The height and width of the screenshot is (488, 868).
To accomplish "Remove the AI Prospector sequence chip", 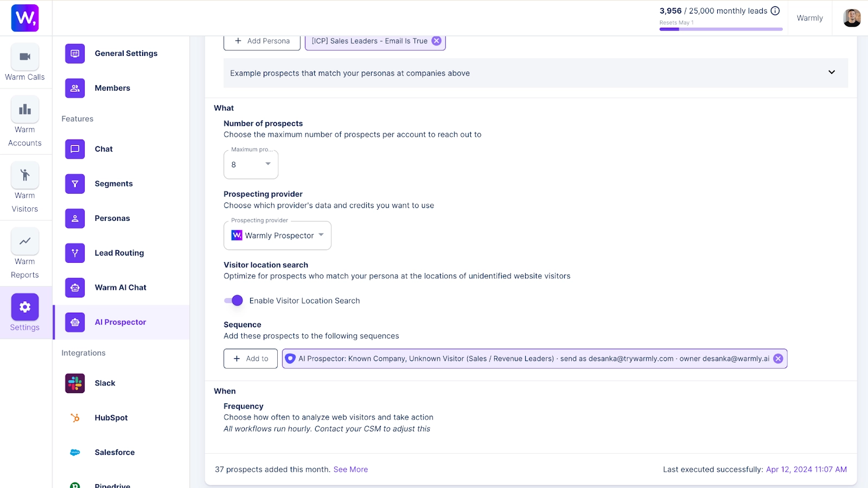I will [x=778, y=359].
